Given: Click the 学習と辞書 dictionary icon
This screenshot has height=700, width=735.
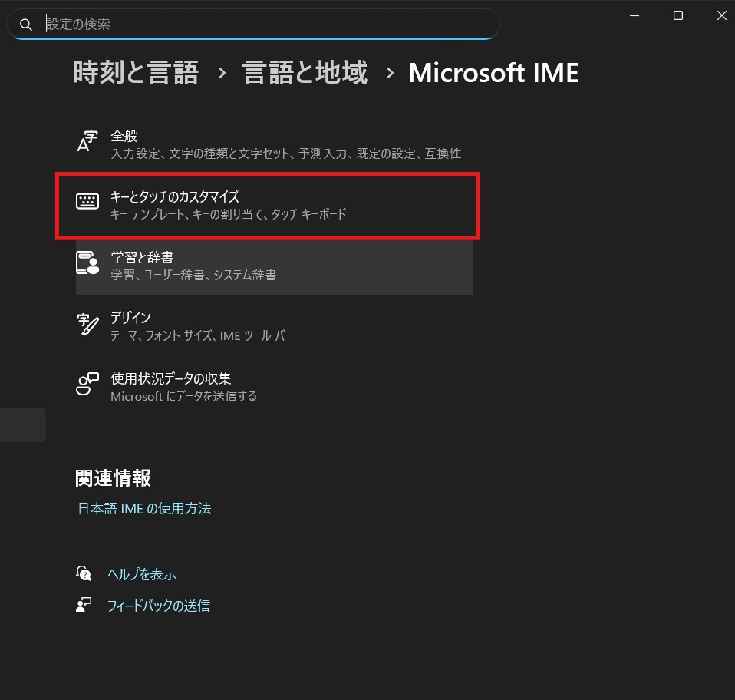Looking at the screenshot, I should click(x=88, y=262).
